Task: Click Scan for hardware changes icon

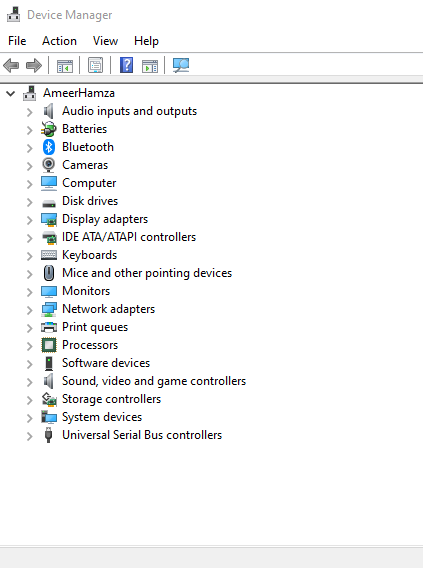Action: point(181,66)
